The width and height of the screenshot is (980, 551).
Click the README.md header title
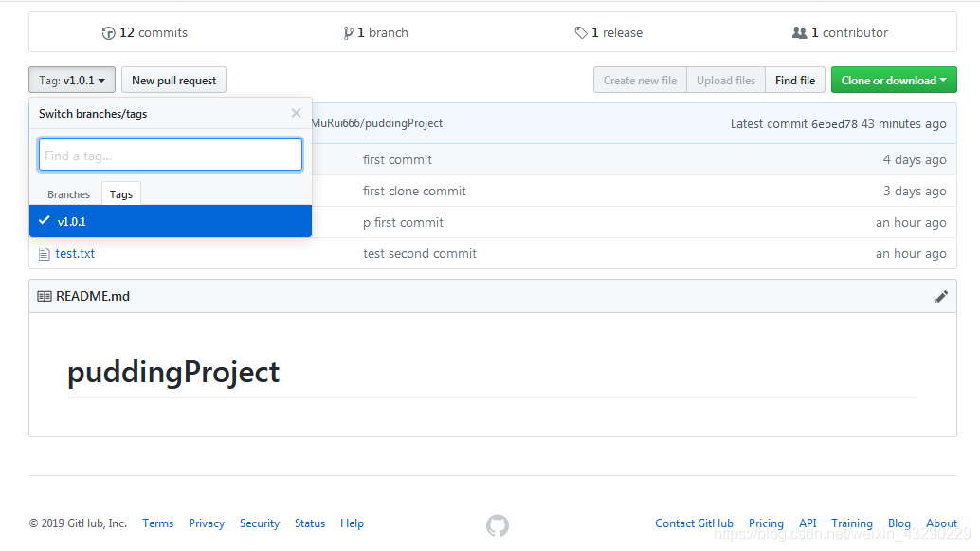point(93,297)
